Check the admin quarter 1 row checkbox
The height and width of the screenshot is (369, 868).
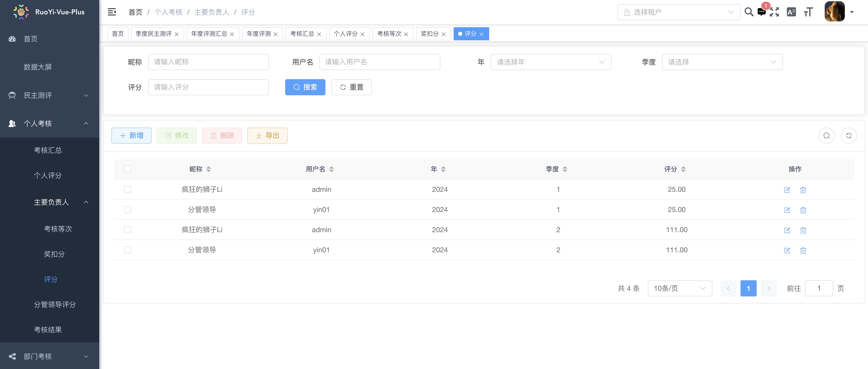(x=128, y=190)
